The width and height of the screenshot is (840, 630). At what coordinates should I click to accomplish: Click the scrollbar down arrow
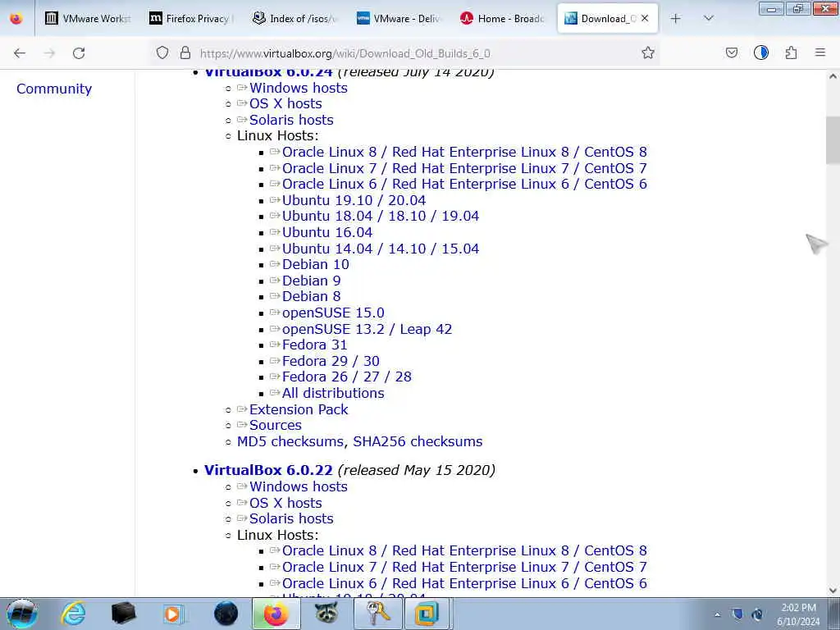click(x=833, y=591)
